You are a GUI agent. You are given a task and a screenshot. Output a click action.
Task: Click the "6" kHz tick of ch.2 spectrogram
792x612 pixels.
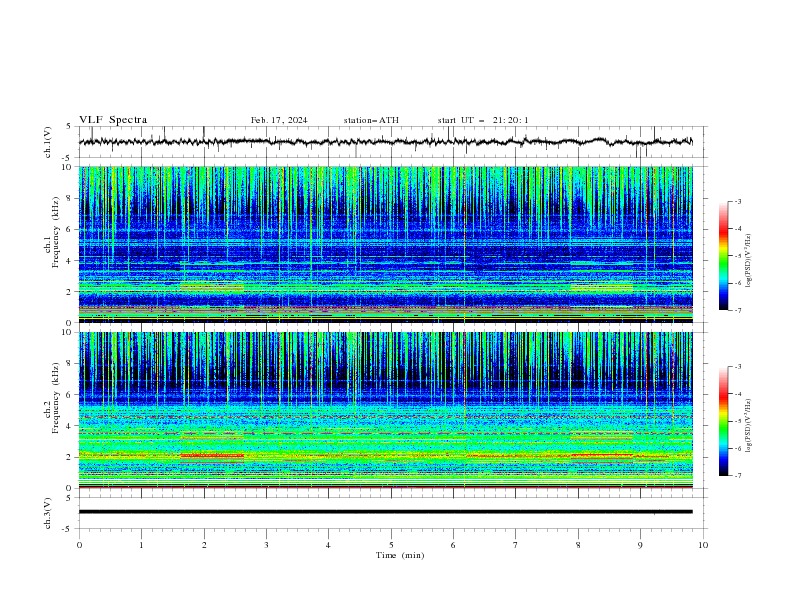click(70, 395)
